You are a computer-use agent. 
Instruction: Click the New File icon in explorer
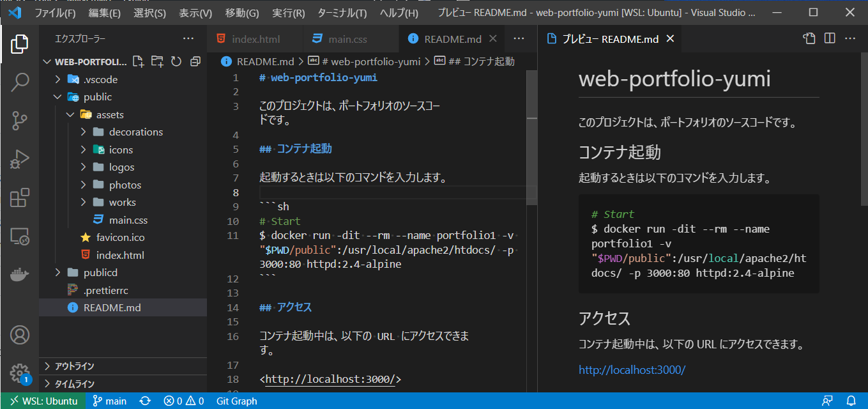click(138, 61)
